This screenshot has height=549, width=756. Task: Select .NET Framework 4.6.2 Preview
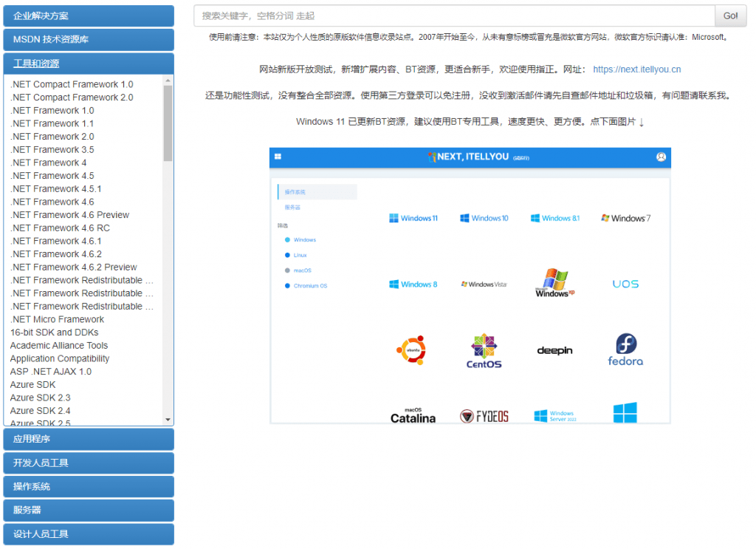(x=73, y=267)
